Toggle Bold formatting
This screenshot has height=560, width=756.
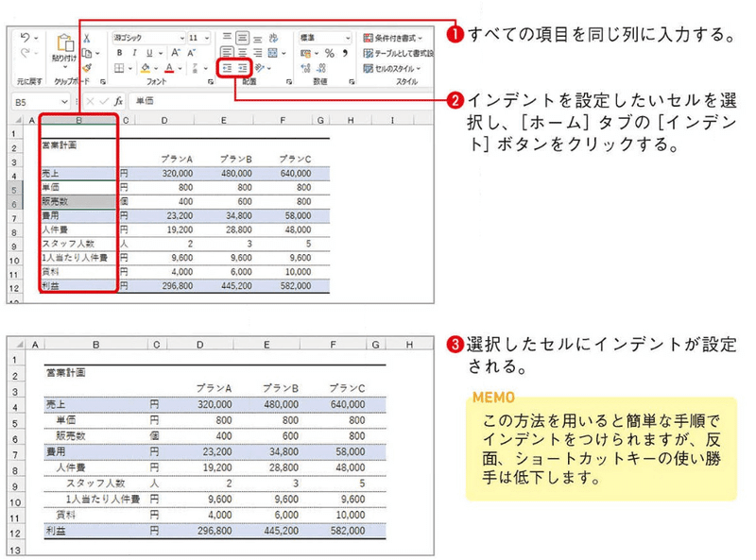pos(120,53)
